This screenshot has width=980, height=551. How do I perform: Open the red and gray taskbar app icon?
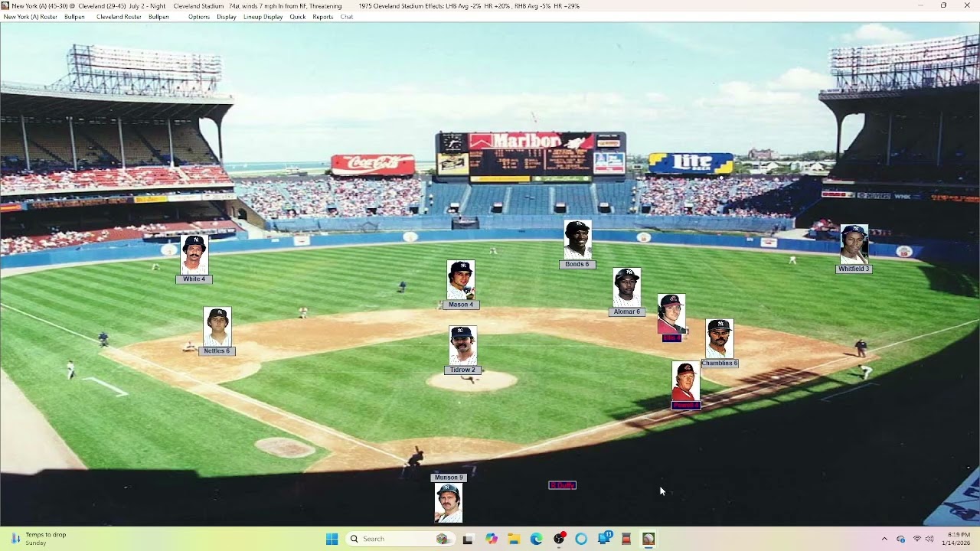point(626,539)
